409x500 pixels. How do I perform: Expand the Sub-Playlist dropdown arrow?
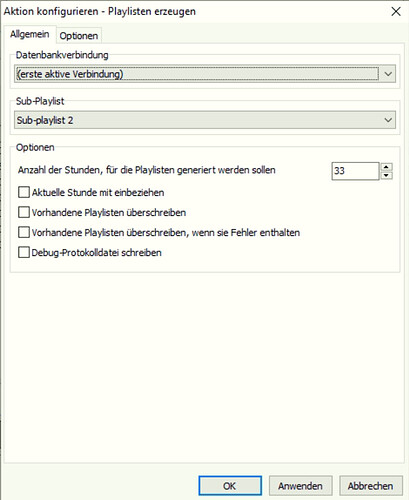(388, 120)
